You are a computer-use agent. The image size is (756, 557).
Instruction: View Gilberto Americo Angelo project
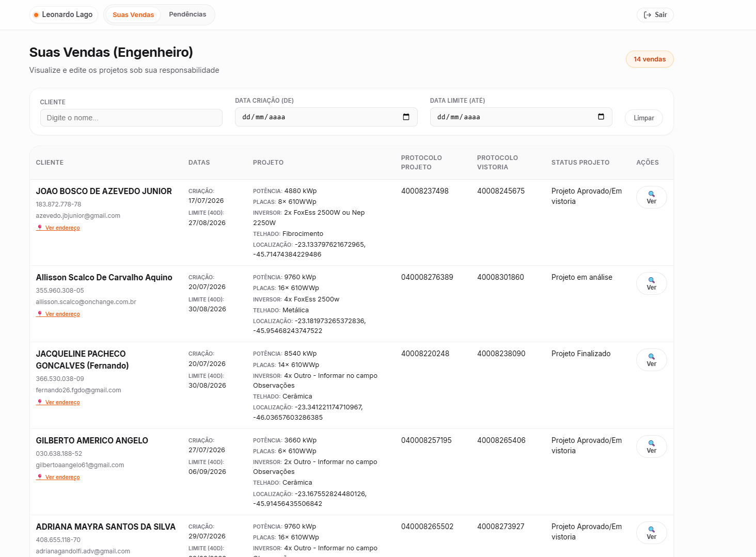[651, 447]
